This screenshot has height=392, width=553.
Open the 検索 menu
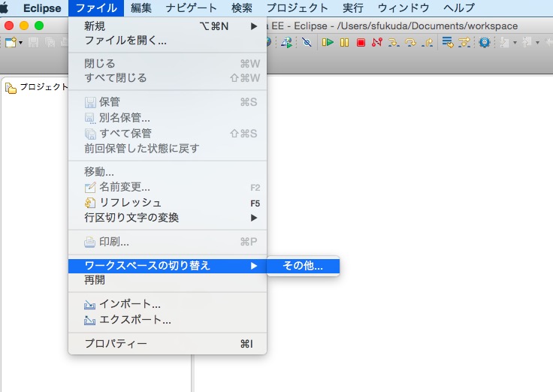point(242,8)
